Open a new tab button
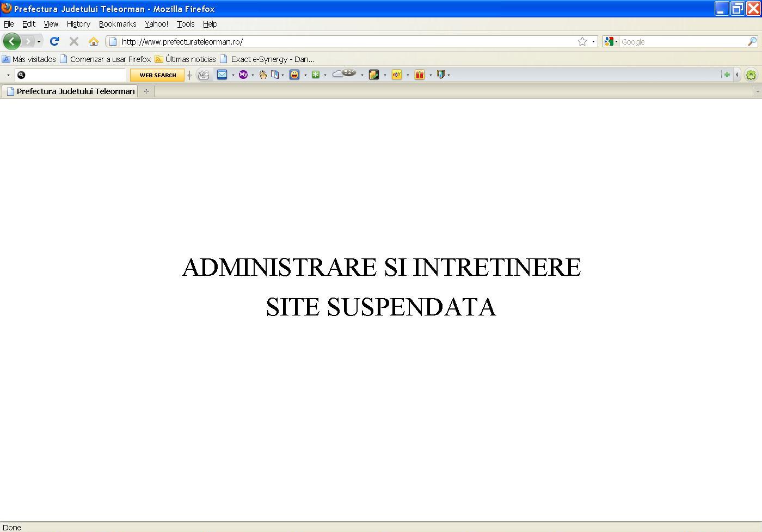Image resolution: width=762 pixels, height=532 pixels. 146,91
